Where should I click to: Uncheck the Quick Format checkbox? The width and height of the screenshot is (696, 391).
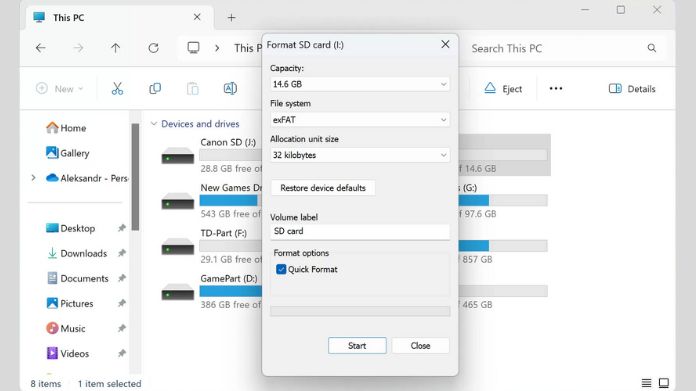[281, 269]
